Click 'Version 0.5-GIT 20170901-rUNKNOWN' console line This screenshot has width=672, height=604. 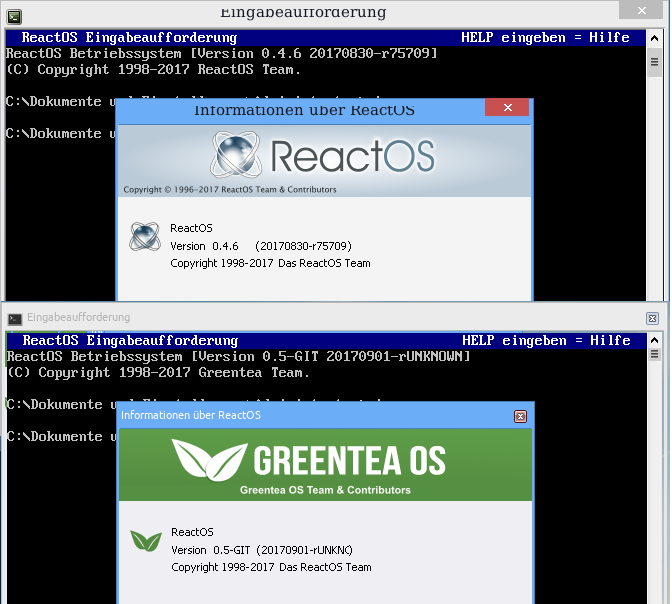click(x=239, y=357)
